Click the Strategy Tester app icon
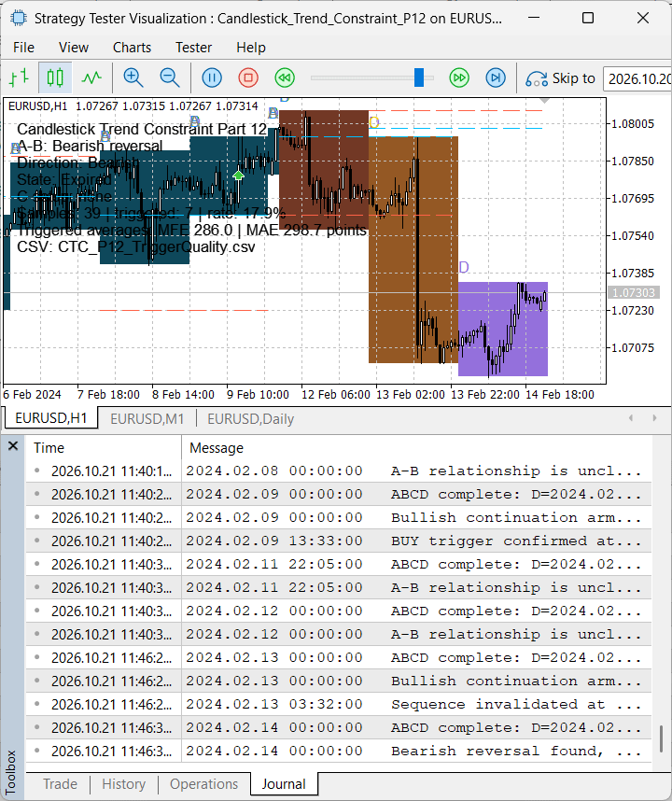 point(19,19)
